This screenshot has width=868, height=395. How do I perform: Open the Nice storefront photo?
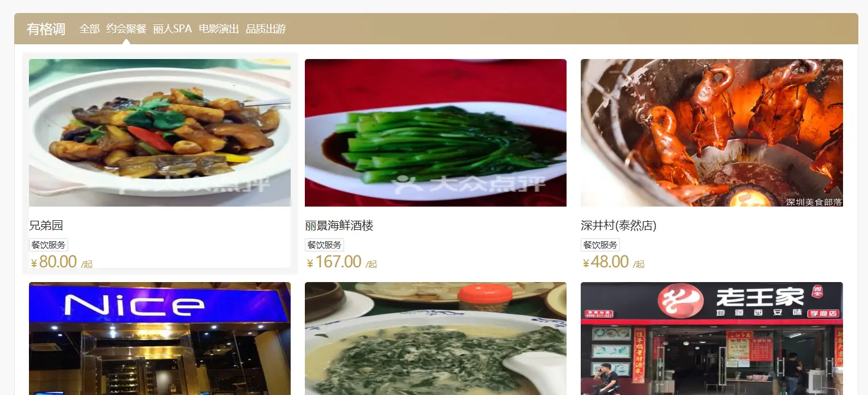[x=160, y=338]
